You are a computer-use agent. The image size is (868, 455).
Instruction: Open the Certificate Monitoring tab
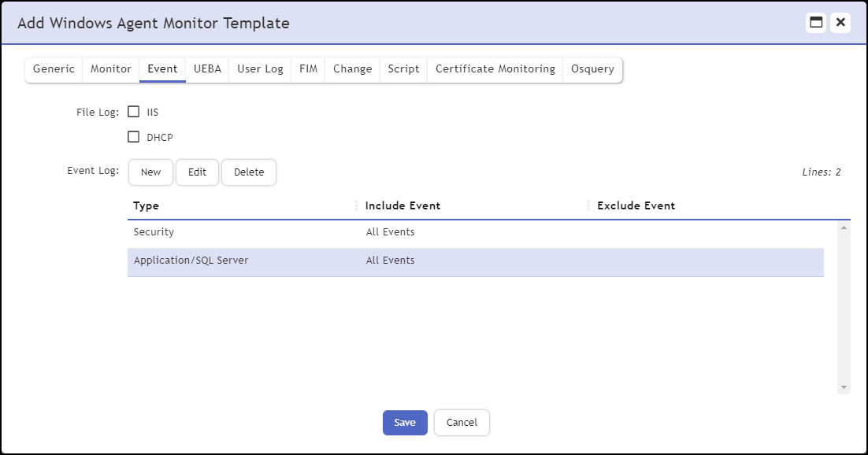tap(495, 69)
